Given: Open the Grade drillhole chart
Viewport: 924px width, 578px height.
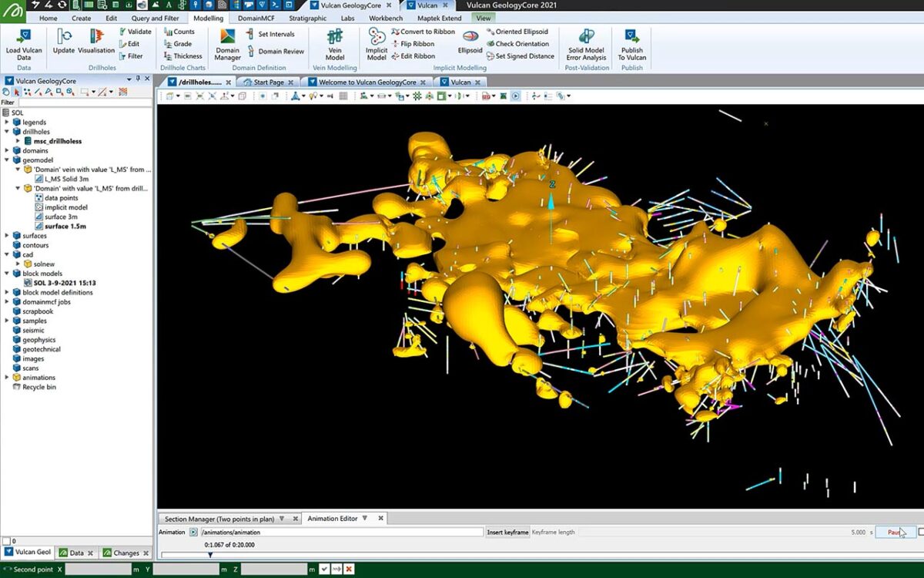Looking at the screenshot, I should click(x=177, y=44).
